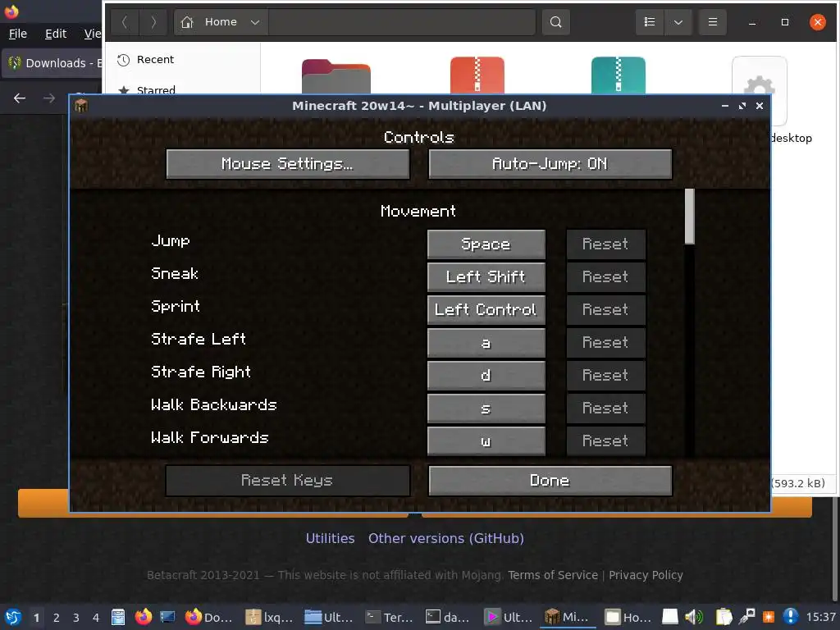Change the Sprint key binding (Left Control)
Viewport: 840px width, 630px height.
[x=486, y=309]
